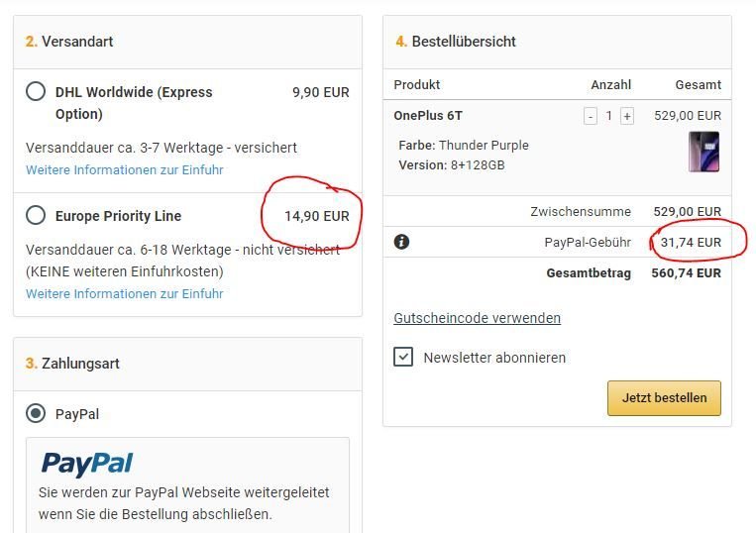Select PayPal as payment method

click(x=36, y=413)
